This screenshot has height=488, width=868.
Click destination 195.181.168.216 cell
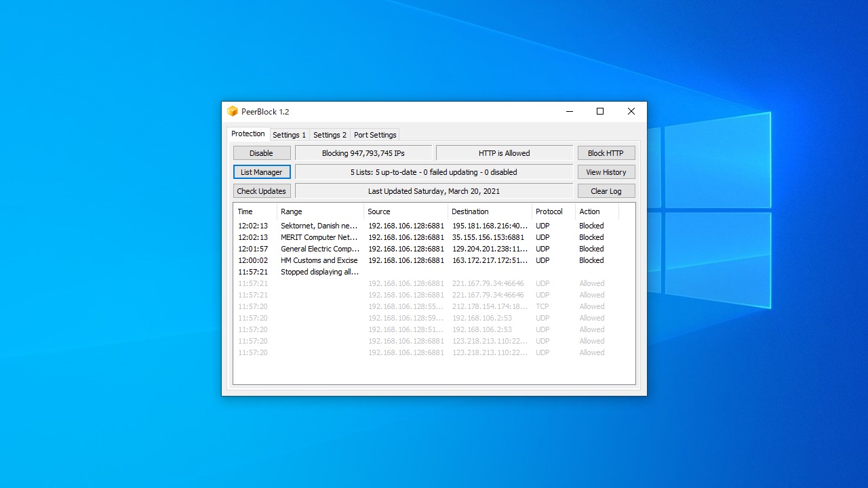490,226
